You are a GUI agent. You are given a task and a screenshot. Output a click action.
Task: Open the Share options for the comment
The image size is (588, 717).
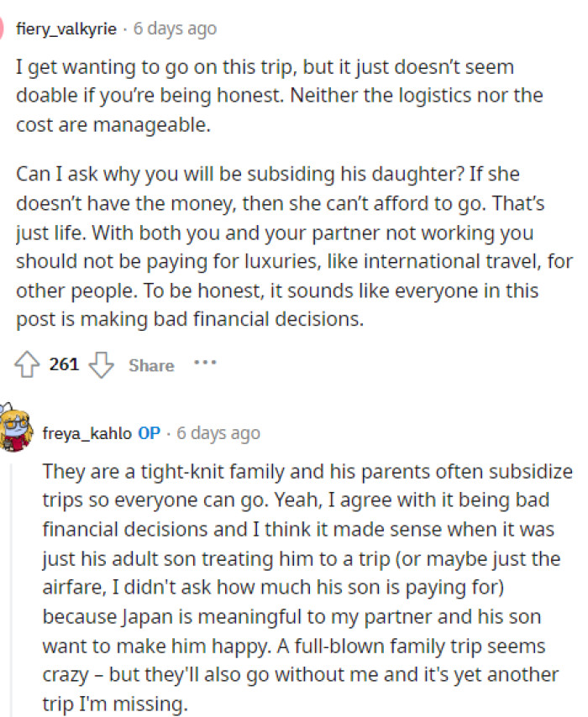coord(151,365)
